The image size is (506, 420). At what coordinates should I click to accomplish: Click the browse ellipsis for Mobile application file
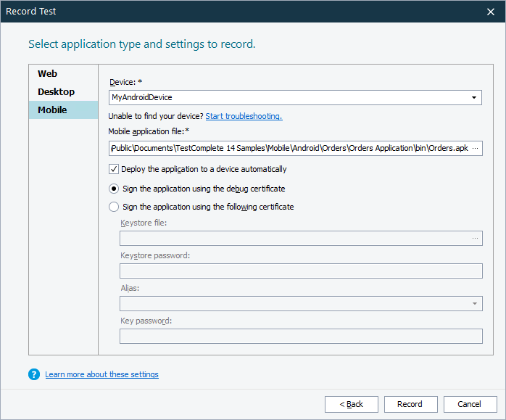476,148
